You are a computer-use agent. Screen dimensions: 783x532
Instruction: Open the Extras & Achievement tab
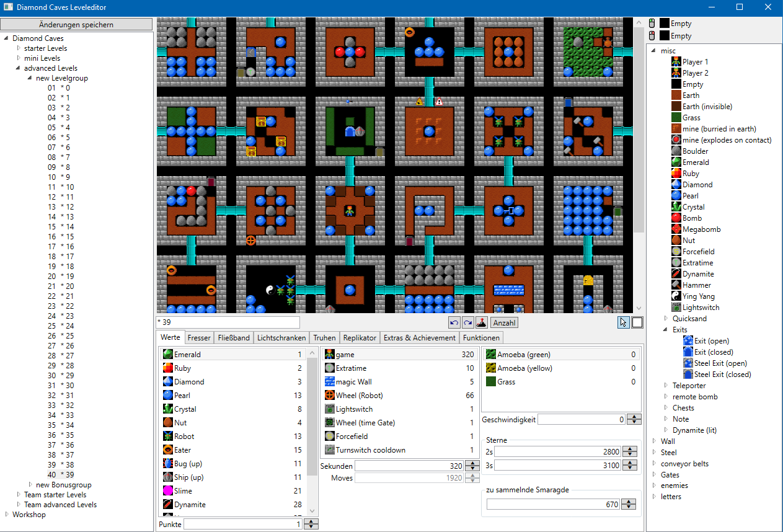(x=420, y=338)
